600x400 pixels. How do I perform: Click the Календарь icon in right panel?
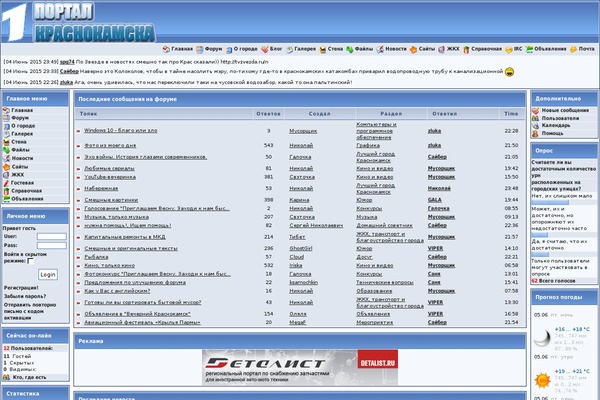535,126
